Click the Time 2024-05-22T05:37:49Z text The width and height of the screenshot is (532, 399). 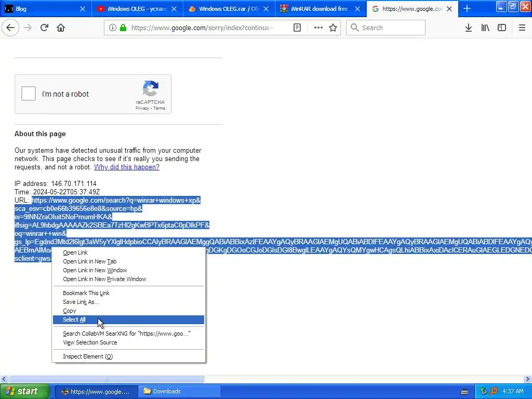(x=57, y=192)
